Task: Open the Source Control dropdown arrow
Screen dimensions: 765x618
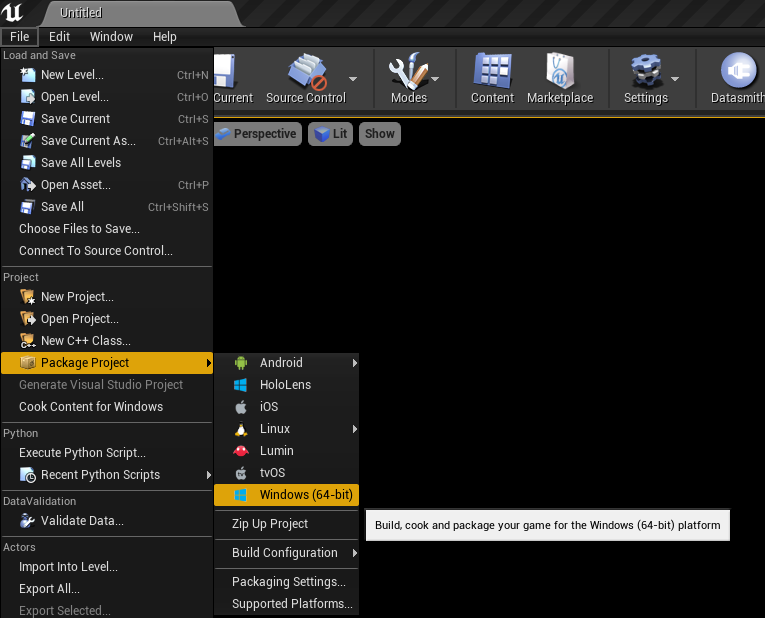Action: pyautogui.click(x=353, y=78)
